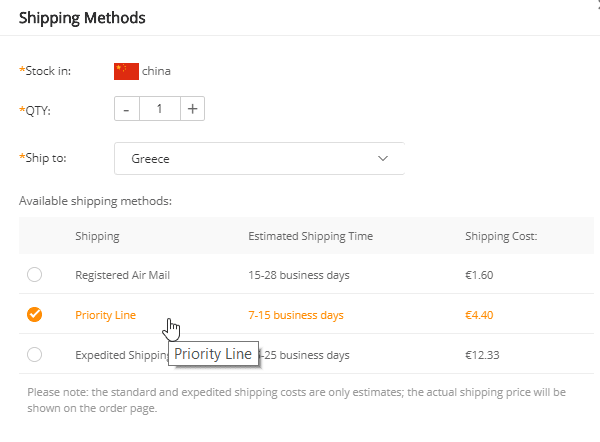600x442 pixels.
Task: Click the quantity input field
Action: [x=159, y=108]
